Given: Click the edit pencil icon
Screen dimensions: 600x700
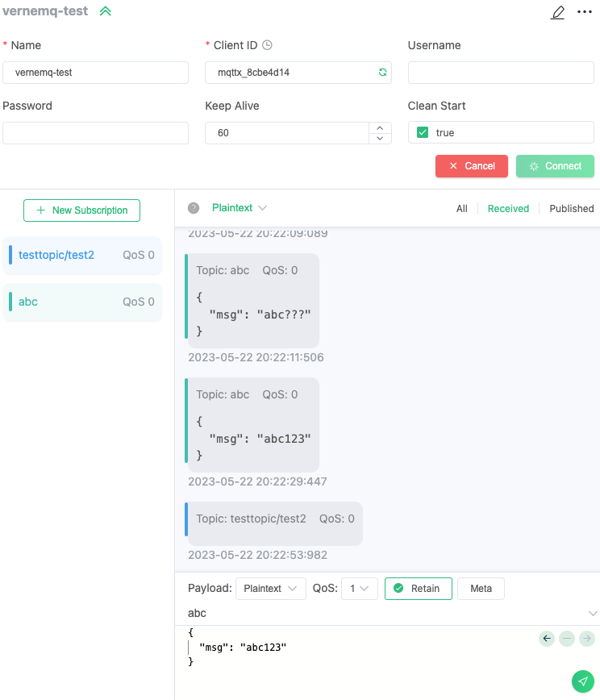Looking at the screenshot, I should tap(557, 12).
